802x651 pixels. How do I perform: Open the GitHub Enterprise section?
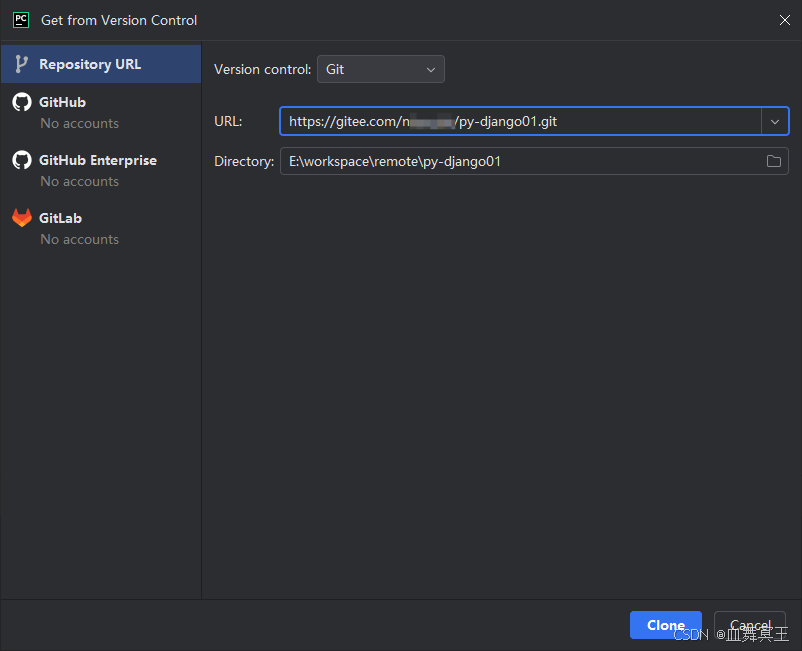(101, 170)
